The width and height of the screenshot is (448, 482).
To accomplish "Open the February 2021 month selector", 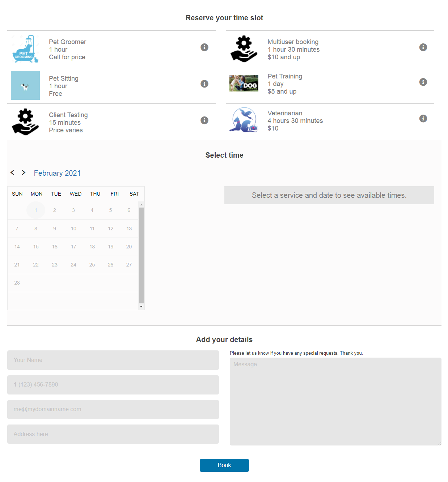I will tap(57, 173).
